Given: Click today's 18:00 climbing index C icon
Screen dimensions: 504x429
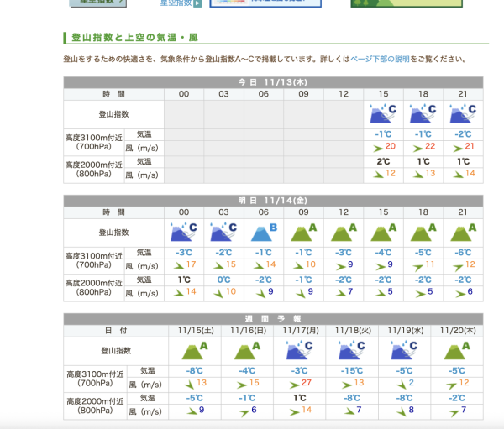Looking at the screenshot, I should (x=423, y=113).
